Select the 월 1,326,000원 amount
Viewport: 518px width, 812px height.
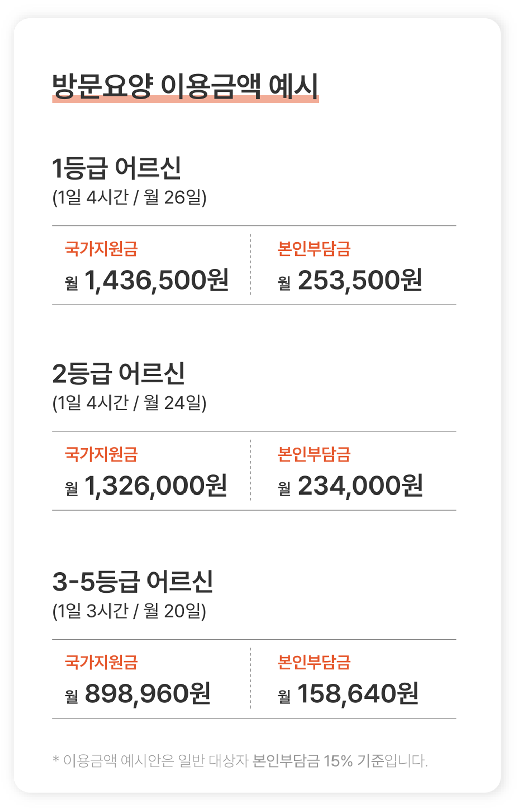point(146,486)
